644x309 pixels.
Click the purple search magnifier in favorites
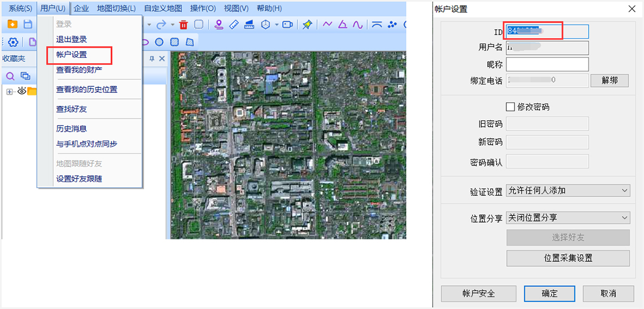10,76
